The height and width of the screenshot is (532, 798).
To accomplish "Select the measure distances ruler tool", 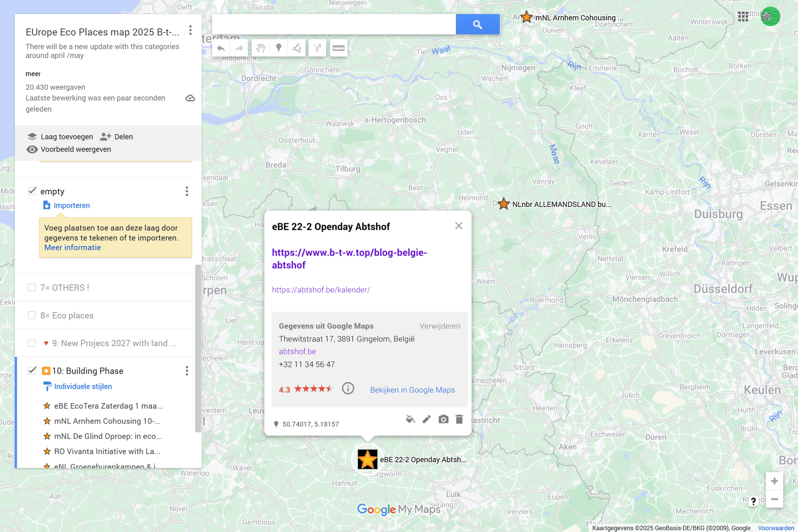I will pyautogui.click(x=338, y=48).
